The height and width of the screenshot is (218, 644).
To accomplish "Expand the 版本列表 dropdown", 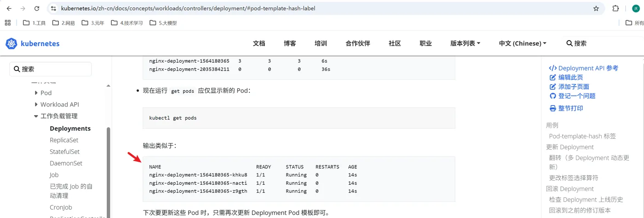I will coord(465,43).
